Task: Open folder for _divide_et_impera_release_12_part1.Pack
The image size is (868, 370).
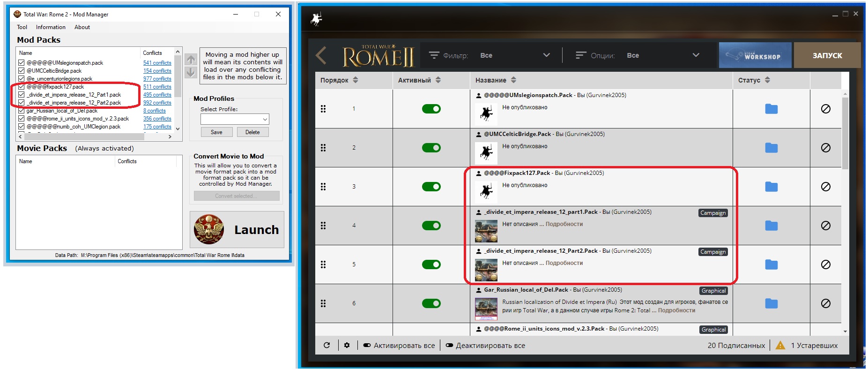Action: (771, 226)
